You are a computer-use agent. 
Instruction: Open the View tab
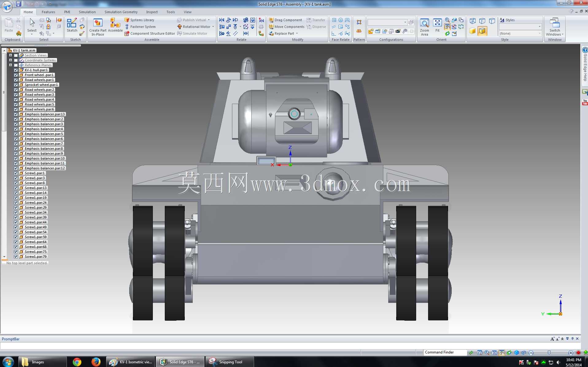pyautogui.click(x=188, y=12)
